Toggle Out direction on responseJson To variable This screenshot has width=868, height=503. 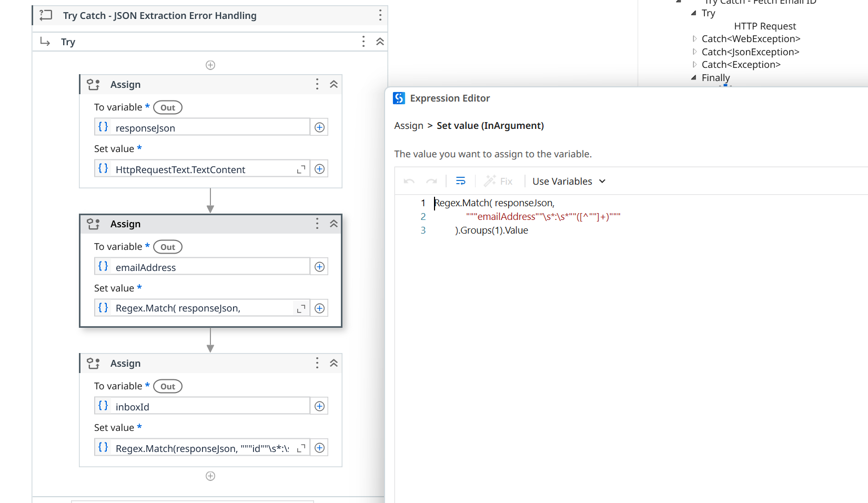167,107
